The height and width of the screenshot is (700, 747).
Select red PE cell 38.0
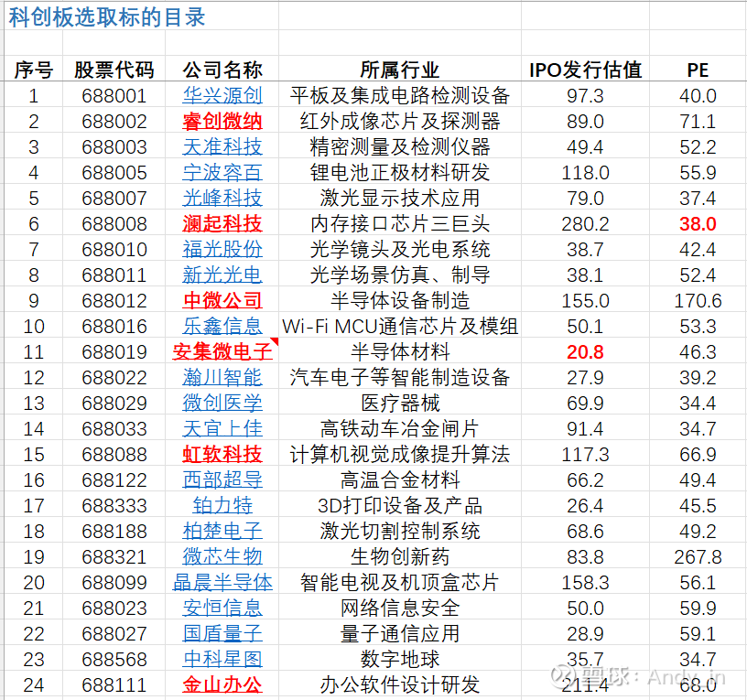tap(698, 224)
